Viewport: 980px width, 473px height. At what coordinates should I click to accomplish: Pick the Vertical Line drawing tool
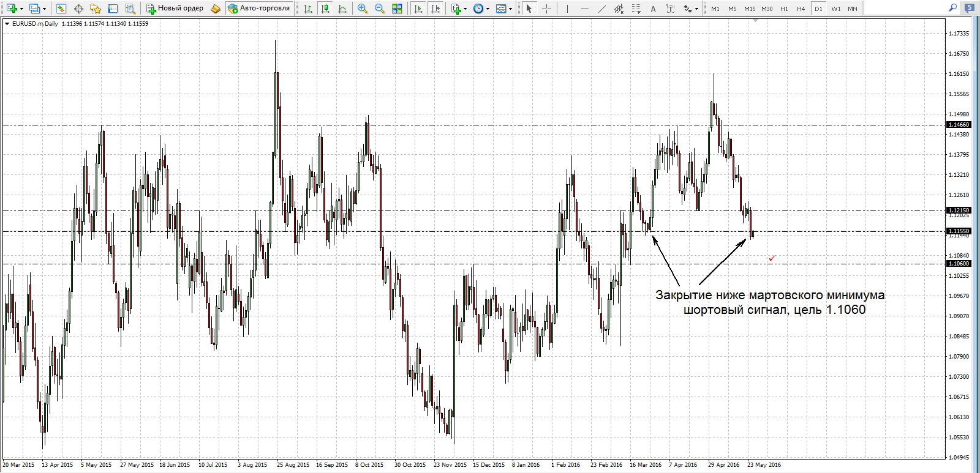pyautogui.click(x=567, y=9)
